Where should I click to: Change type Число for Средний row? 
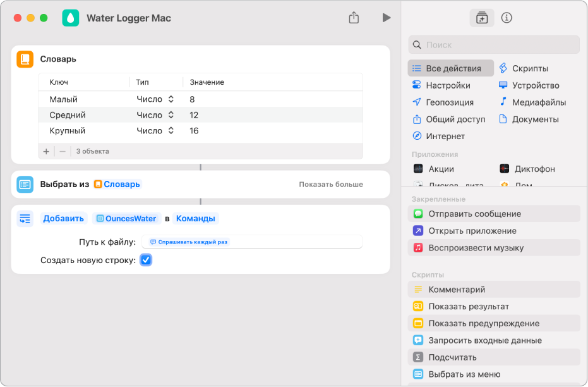[x=155, y=115]
